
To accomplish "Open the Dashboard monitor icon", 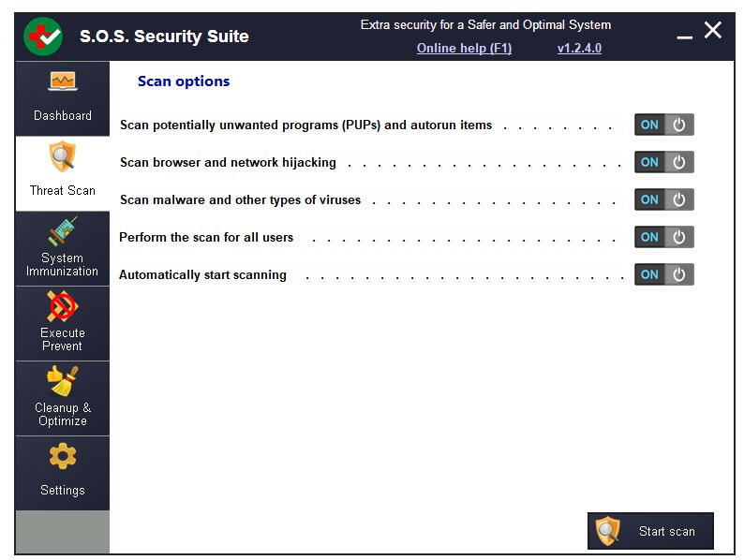I will [63, 82].
